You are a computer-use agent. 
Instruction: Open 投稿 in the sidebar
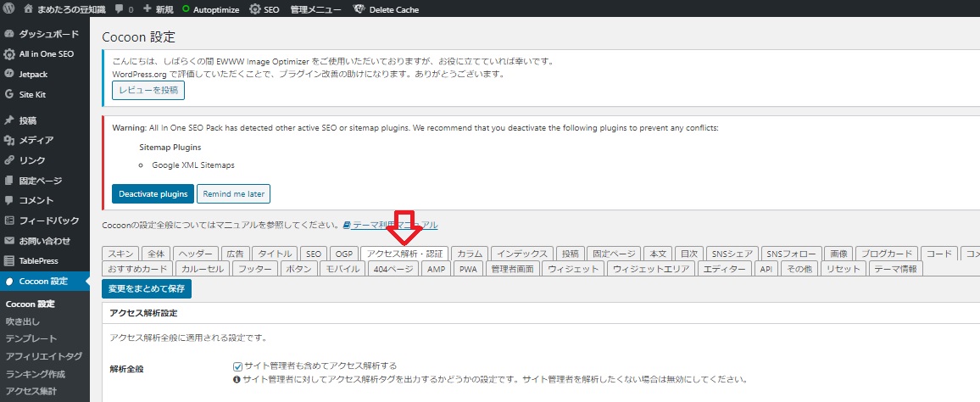45,120
